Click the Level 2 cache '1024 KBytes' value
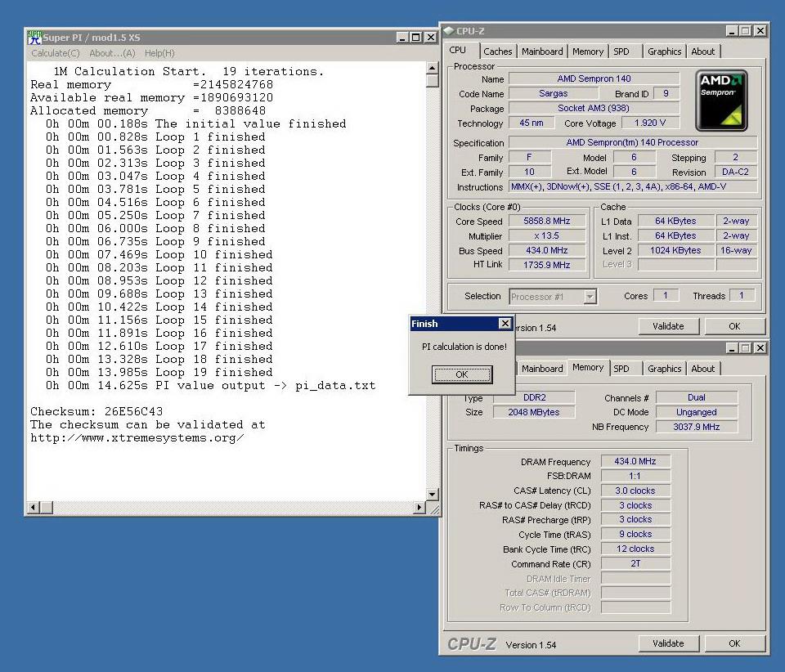The image size is (785, 672). pos(675,250)
